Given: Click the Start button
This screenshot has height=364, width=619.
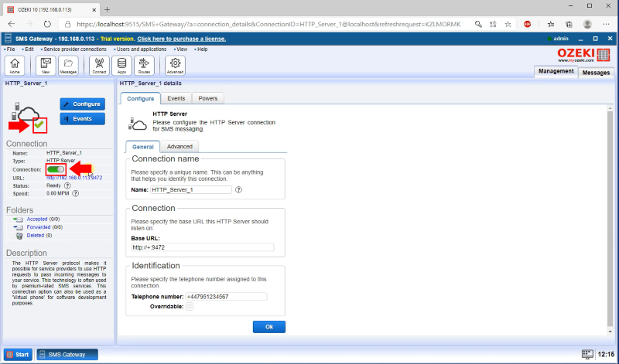Looking at the screenshot, I should (18, 354).
